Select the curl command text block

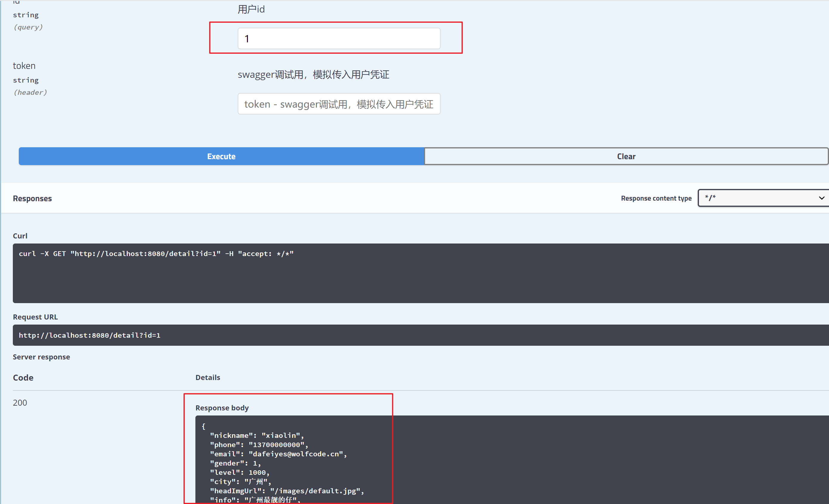point(421,273)
